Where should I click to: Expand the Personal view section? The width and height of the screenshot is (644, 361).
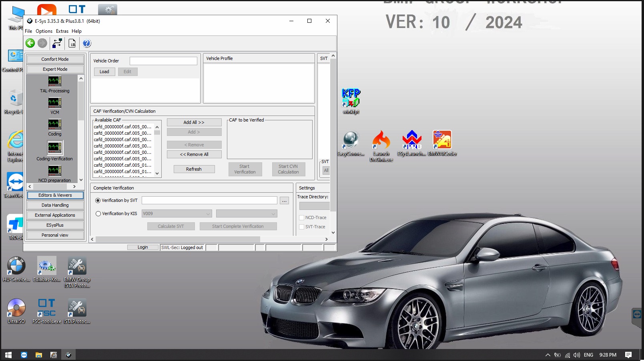click(55, 235)
